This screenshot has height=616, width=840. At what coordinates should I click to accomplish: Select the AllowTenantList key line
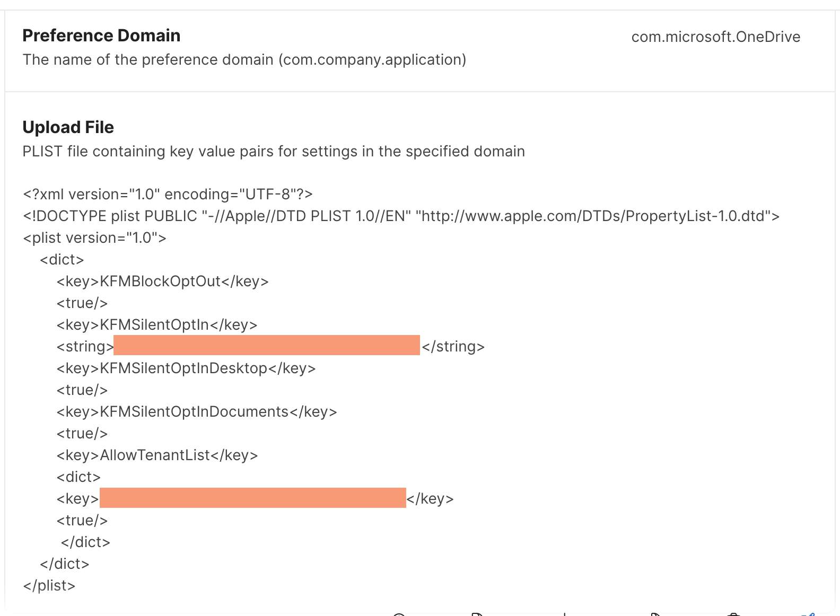pyautogui.click(x=157, y=455)
